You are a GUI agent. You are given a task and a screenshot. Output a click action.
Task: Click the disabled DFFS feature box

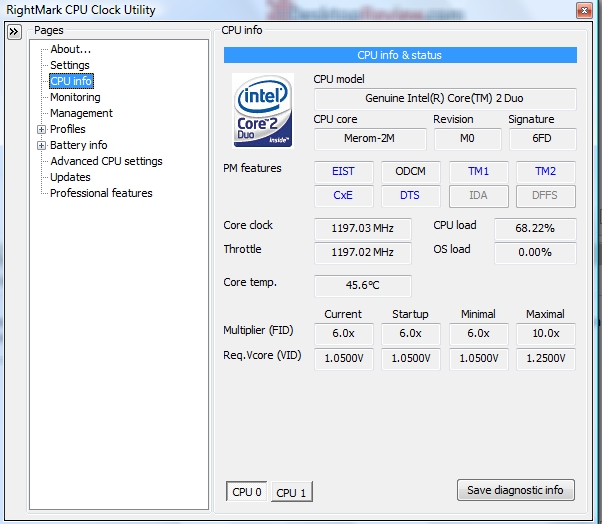[x=546, y=196]
